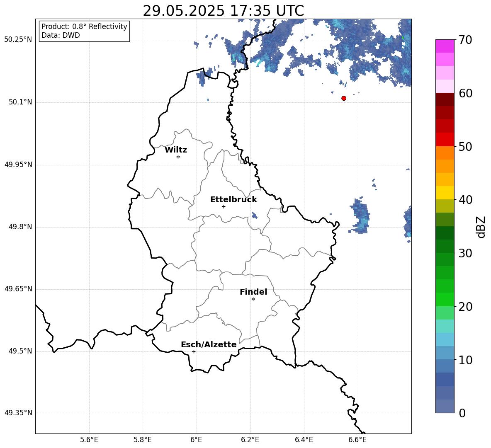The width and height of the screenshot is (491, 448).
Task: Click the colorbar tick label 50
Action: pos(465,147)
